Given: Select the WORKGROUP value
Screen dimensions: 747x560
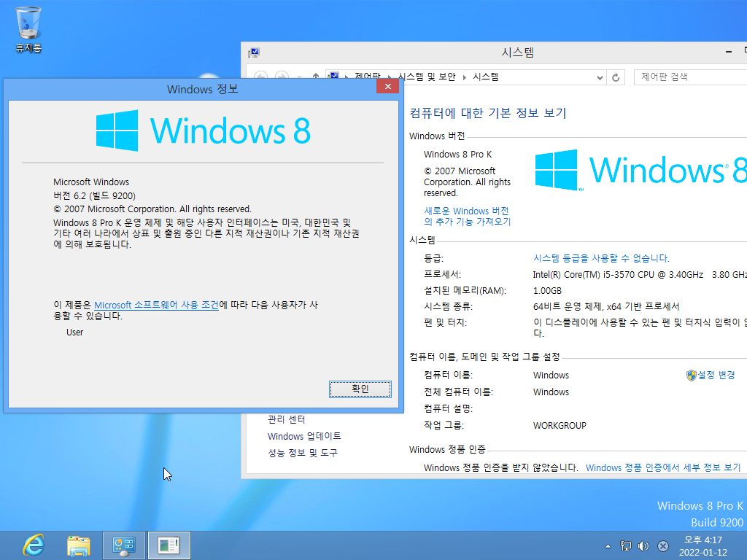Looking at the screenshot, I should pyautogui.click(x=560, y=426).
